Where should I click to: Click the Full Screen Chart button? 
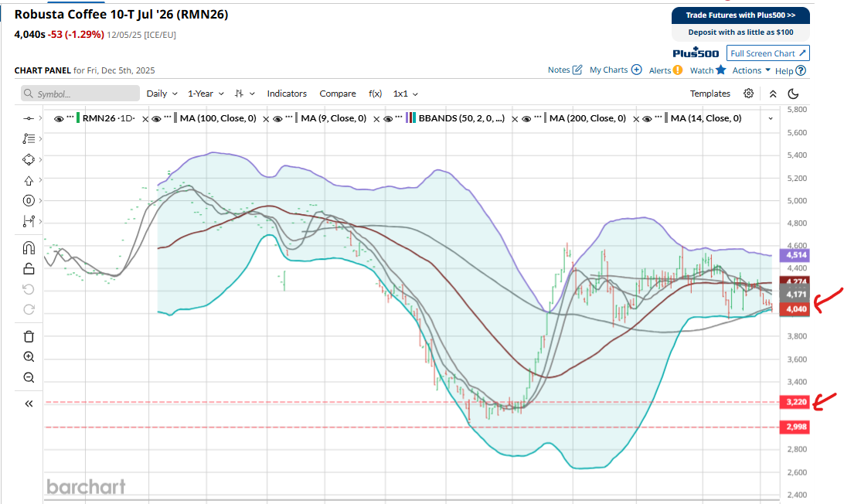(x=768, y=53)
